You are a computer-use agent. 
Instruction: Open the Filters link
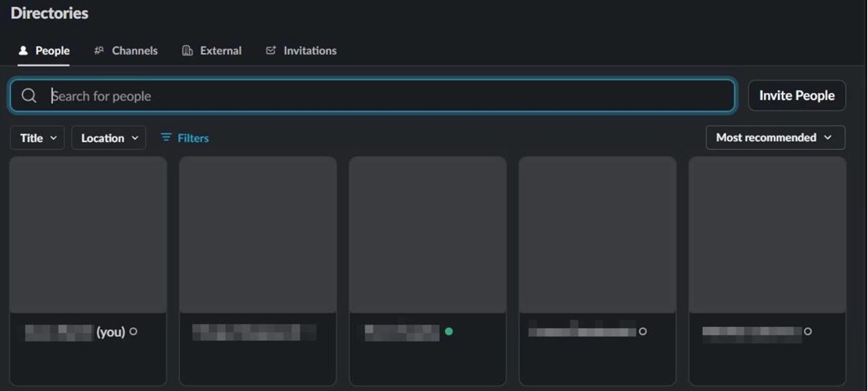(x=193, y=138)
